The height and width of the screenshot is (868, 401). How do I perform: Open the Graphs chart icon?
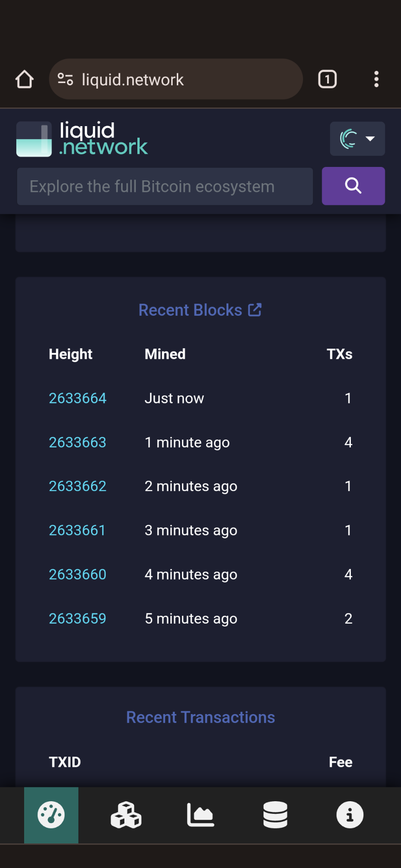(x=200, y=815)
